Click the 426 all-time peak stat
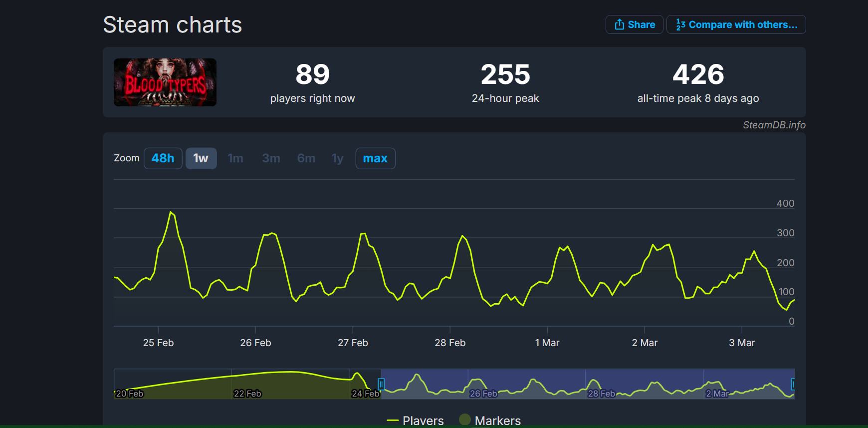 698,75
